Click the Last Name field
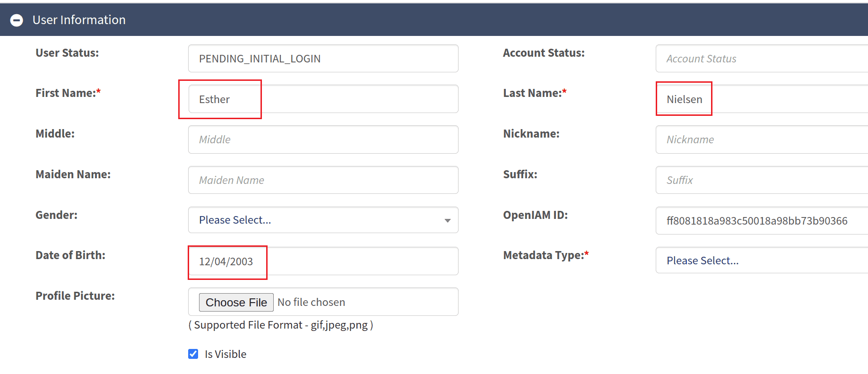This screenshot has height=374, width=868. [x=761, y=99]
